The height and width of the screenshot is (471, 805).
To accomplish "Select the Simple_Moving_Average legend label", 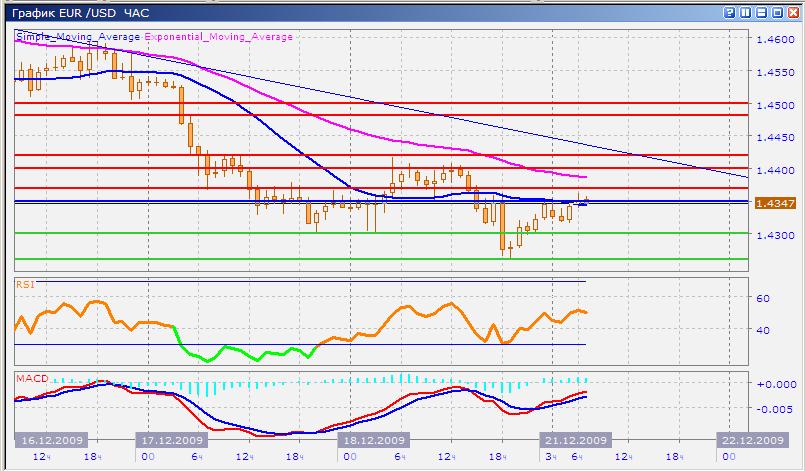I will coord(78,36).
